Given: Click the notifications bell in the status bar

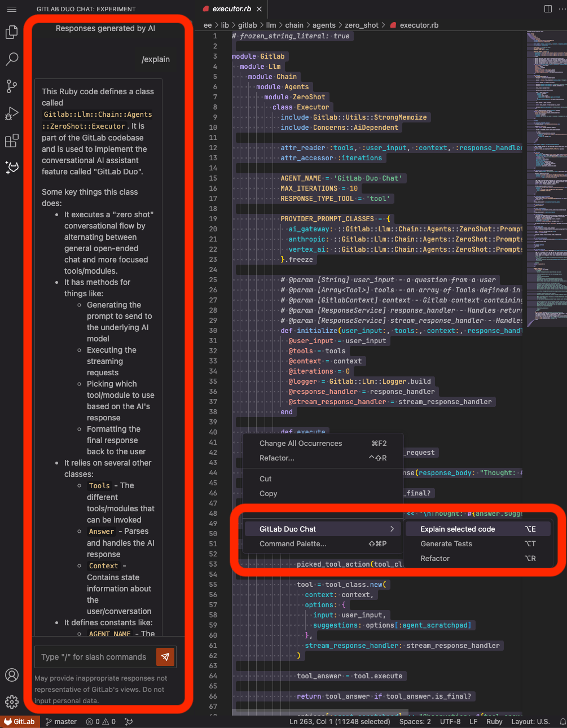Looking at the screenshot, I should 562,721.
